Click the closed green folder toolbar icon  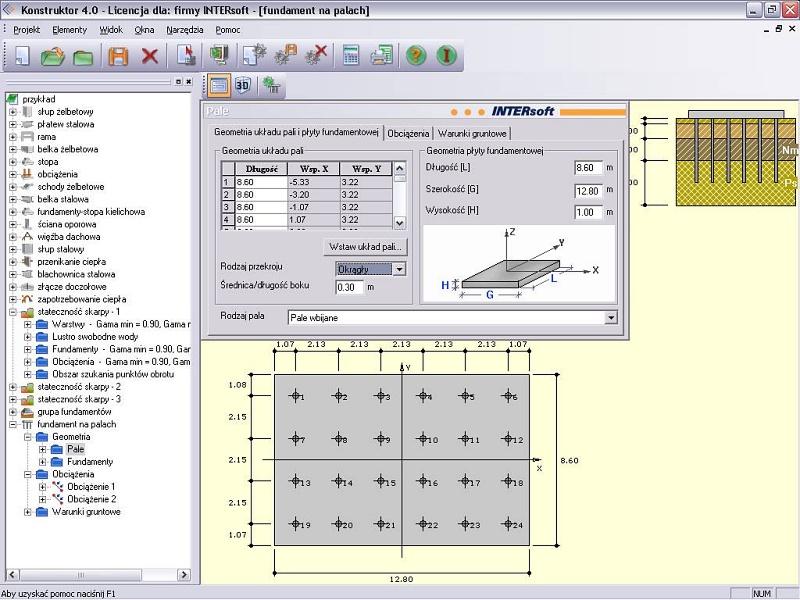(83, 57)
